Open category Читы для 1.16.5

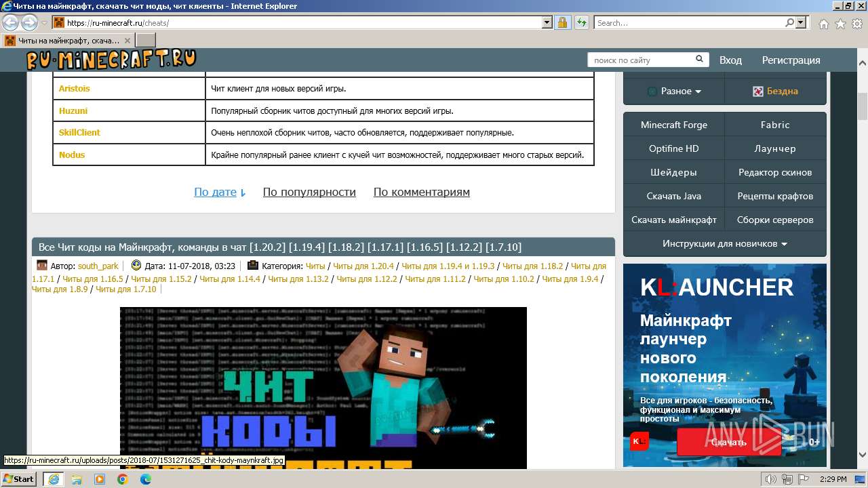[x=93, y=279]
